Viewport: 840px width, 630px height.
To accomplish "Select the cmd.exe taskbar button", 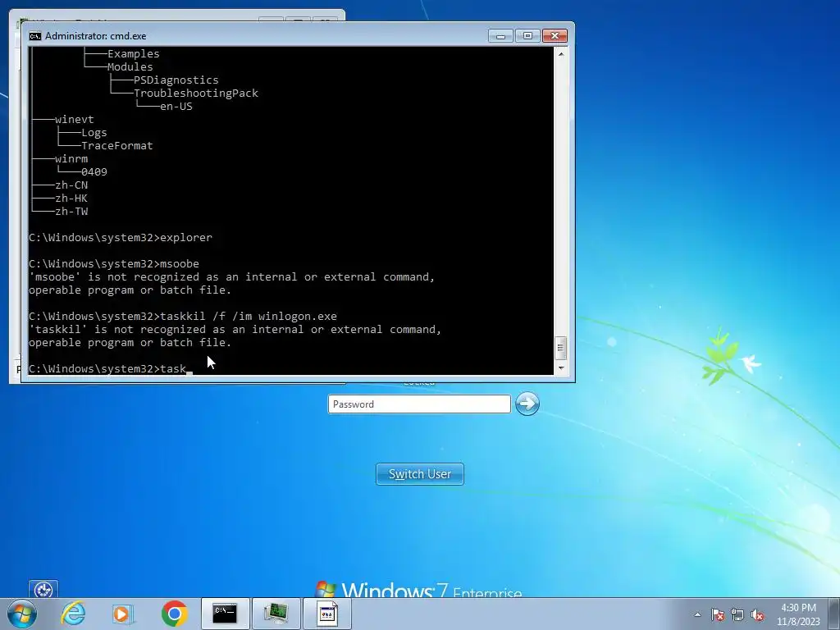I will (225, 614).
